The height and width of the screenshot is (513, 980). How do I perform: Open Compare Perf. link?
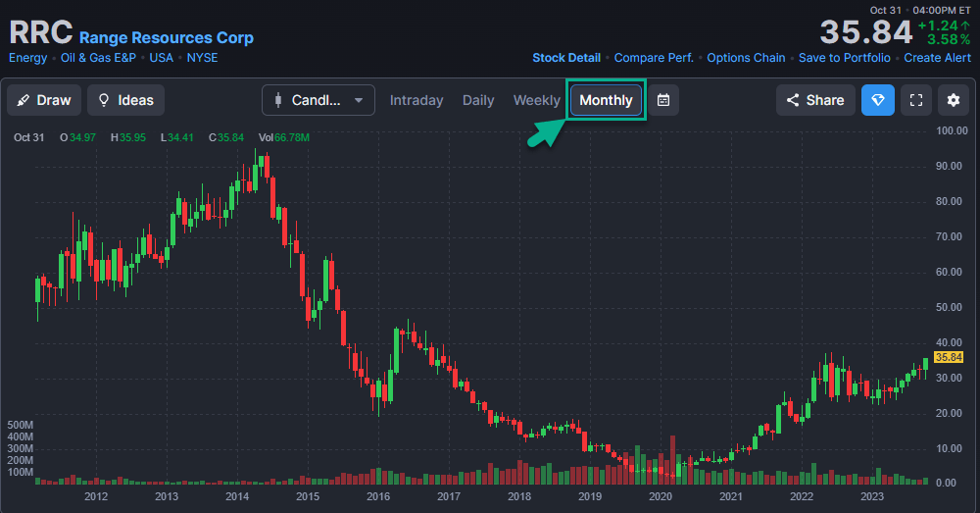(x=654, y=58)
